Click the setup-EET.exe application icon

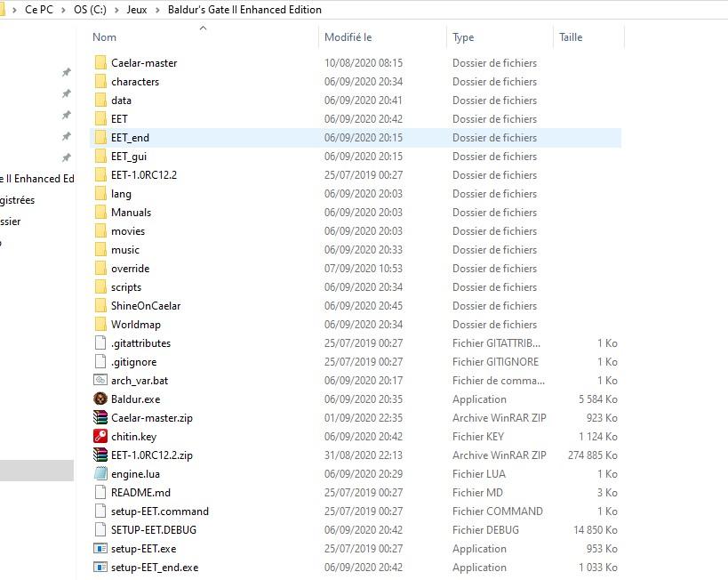[x=100, y=548]
